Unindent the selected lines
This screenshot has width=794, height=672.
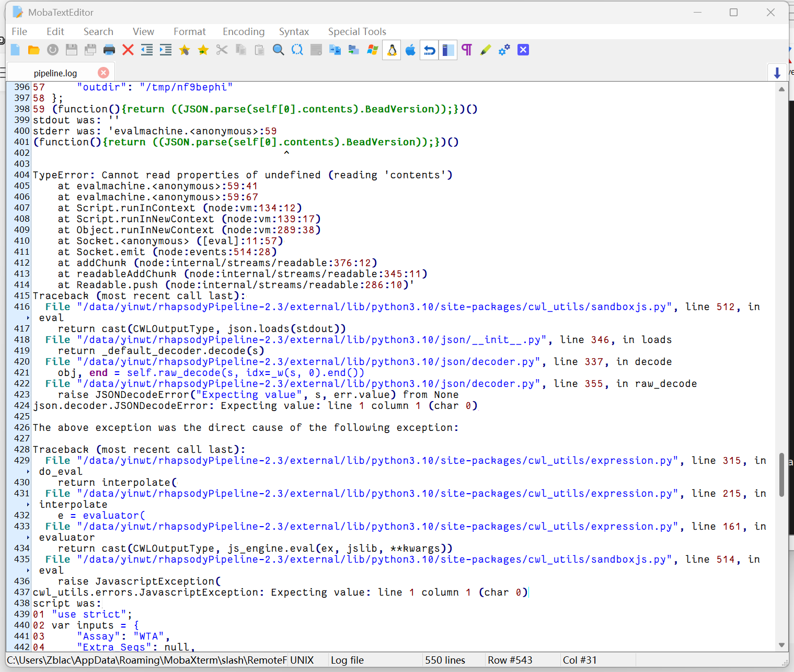(x=147, y=50)
